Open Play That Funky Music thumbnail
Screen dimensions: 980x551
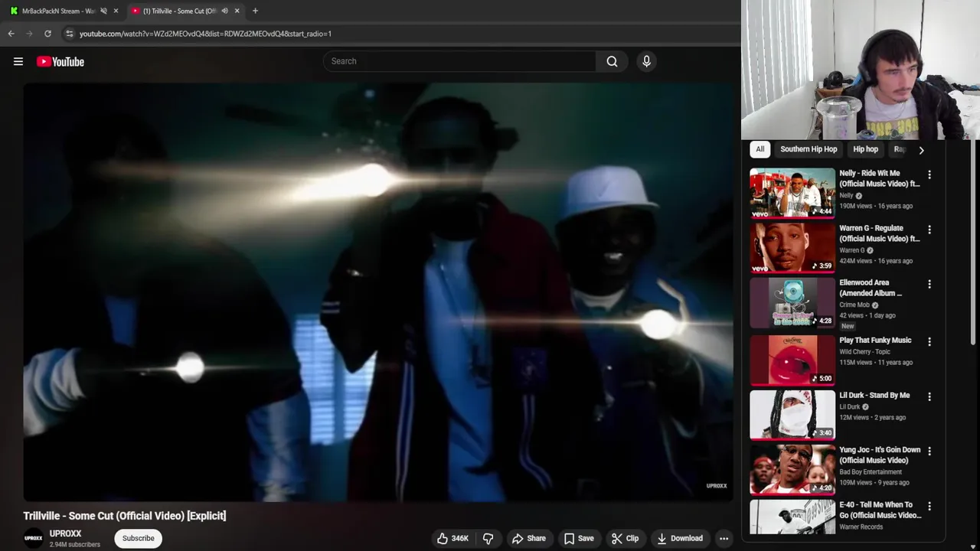792,360
